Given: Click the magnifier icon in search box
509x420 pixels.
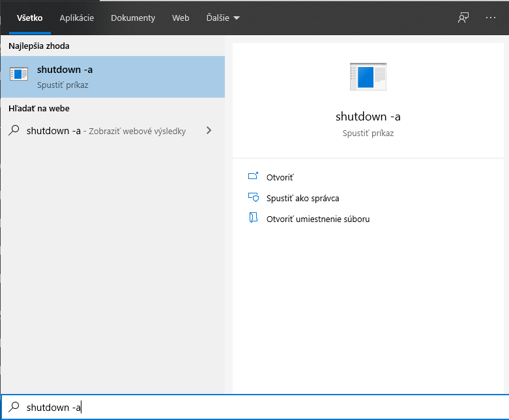Looking at the screenshot, I should point(14,407).
